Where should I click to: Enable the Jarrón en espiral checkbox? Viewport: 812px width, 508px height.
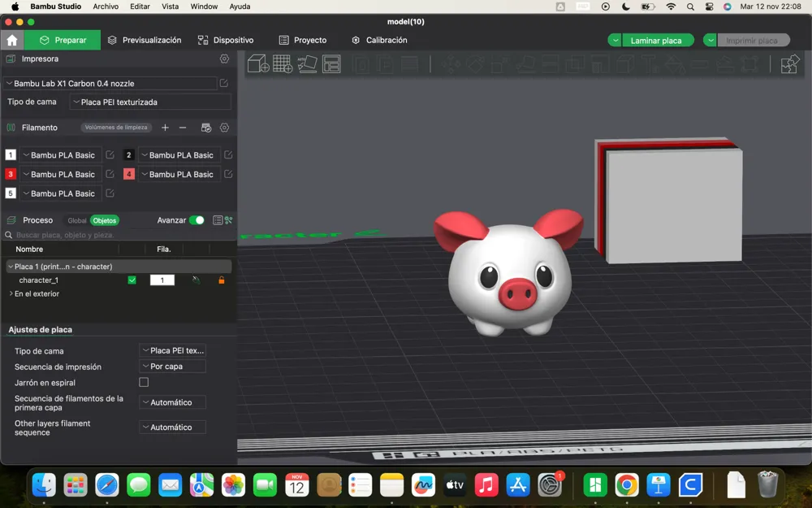(144, 382)
